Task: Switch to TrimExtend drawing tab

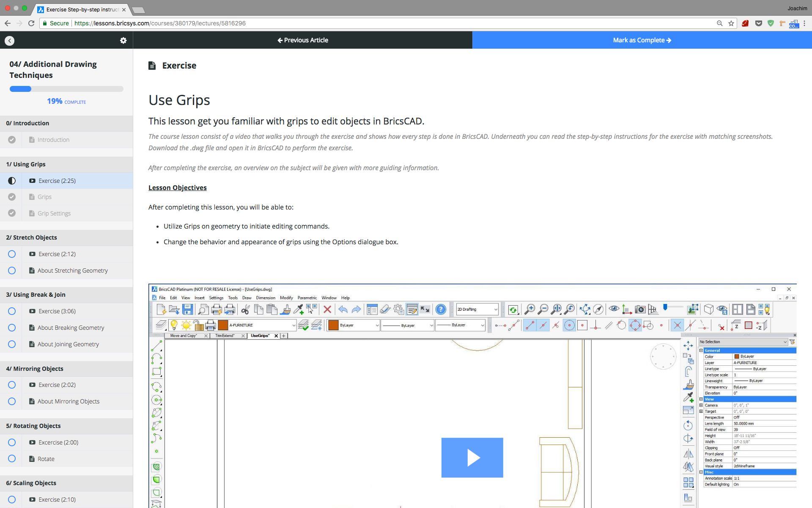Action: [225, 336]
